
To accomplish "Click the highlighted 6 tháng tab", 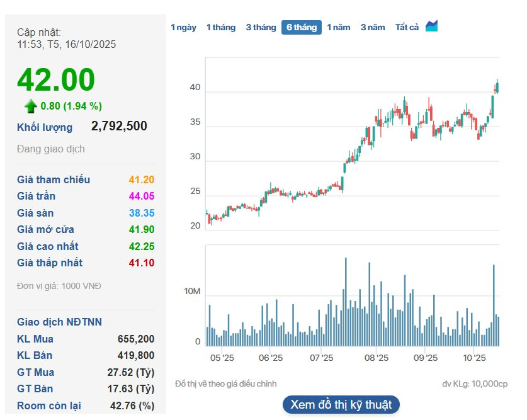I will pos(302,27).
